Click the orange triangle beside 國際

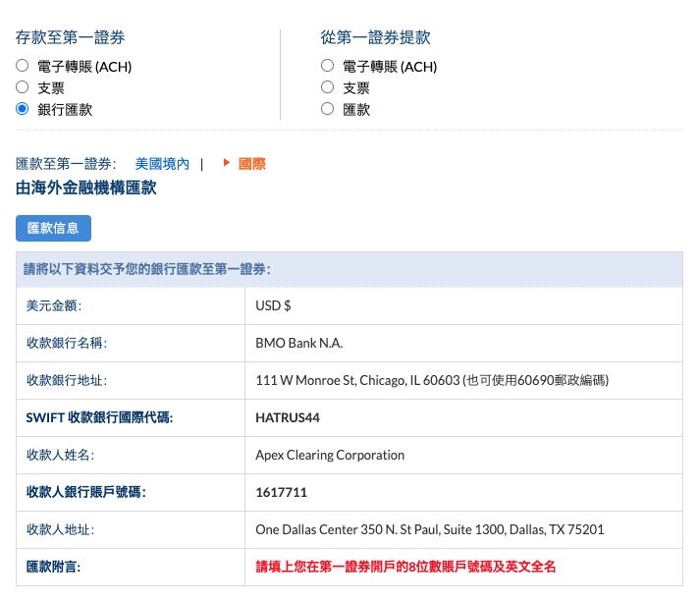pyautogui.click(x=227, y=163)
